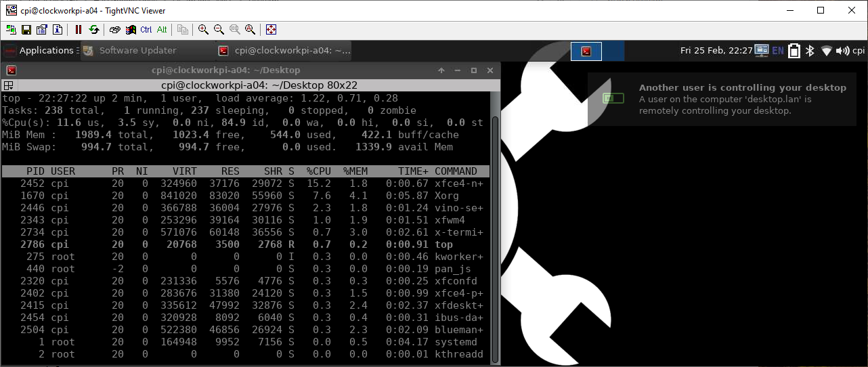Open Connection Options in the toolbar
Viewport: 868px width, 367px height.
[42, 30]
